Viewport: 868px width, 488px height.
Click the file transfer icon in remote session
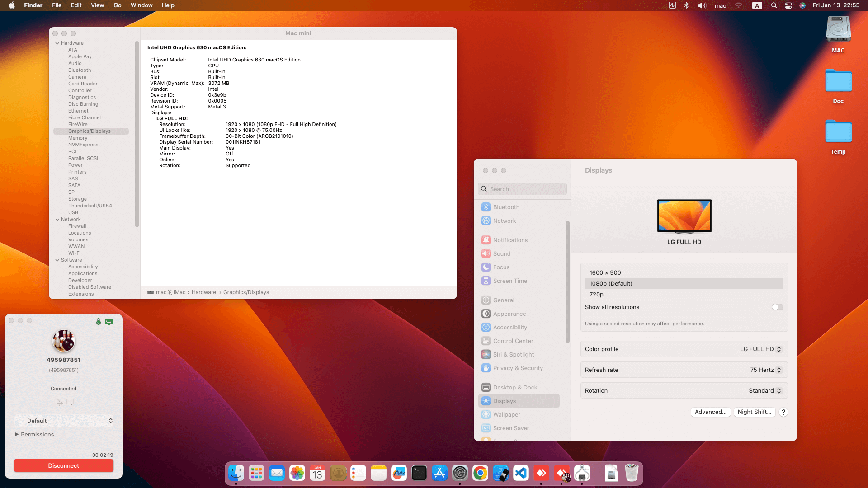point(57,402)
